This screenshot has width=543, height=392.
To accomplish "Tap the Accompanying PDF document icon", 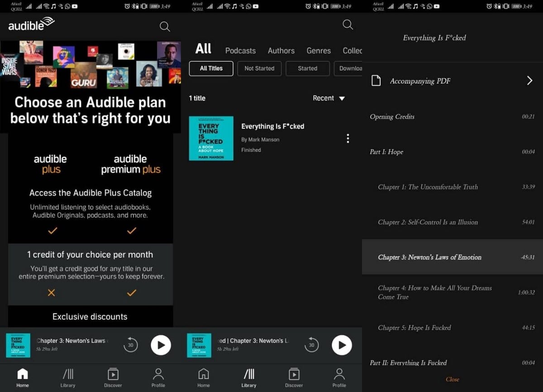I will pos(376,81).
